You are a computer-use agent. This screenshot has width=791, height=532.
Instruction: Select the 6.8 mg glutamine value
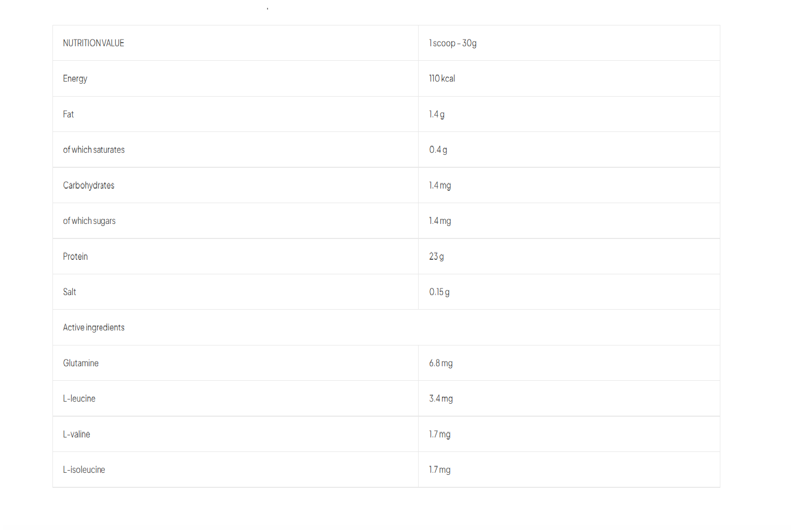coord(441,363)
